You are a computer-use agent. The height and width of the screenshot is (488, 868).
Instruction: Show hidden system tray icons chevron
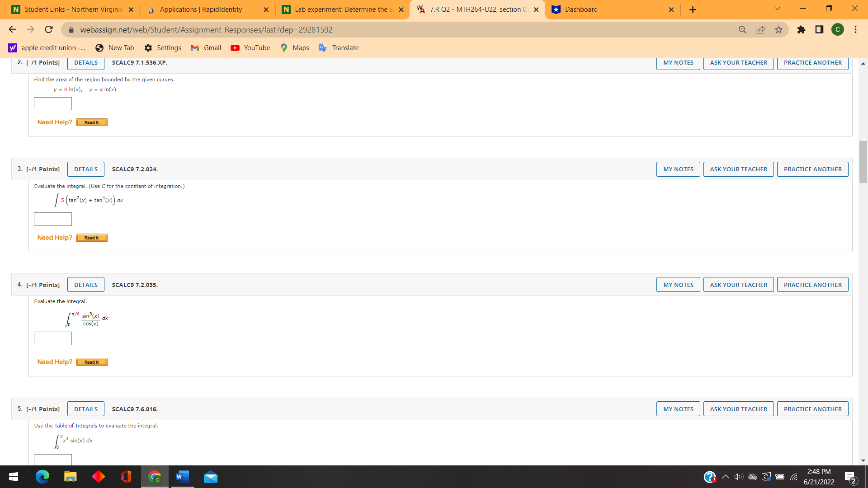pyautogui.click(x=725, y=477)
